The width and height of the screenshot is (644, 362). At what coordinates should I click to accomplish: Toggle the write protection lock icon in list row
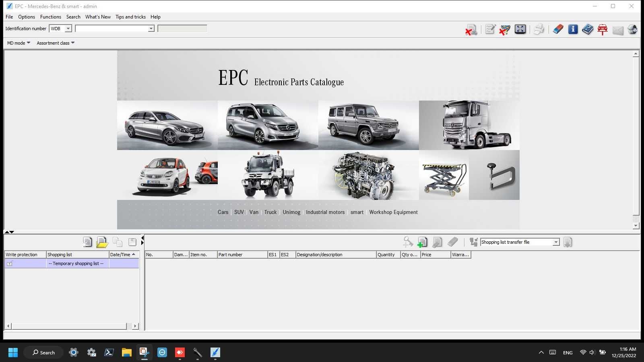[10, 263]
